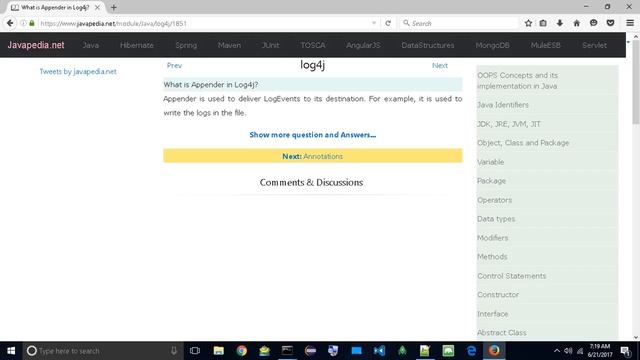This screenshot has height=360, width=640.
Task: Open a new browser tab with plus
Action: [x=113, y=7]
